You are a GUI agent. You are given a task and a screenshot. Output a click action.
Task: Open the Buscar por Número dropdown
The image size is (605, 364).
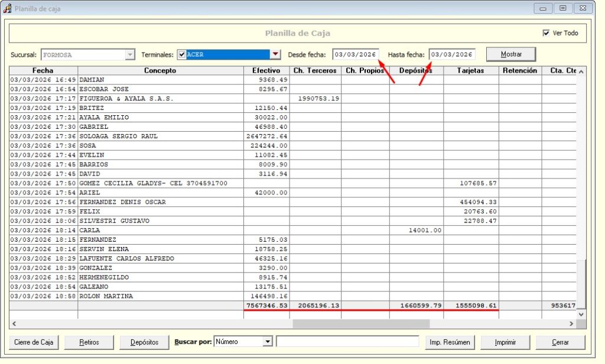(x=267, y=342)
